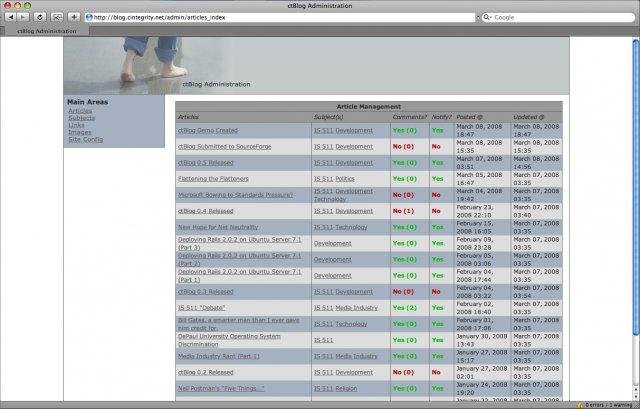Click Media Industry subject in "Debate" row
This screenshot has width=640, height=409.
tap(357, 308)
